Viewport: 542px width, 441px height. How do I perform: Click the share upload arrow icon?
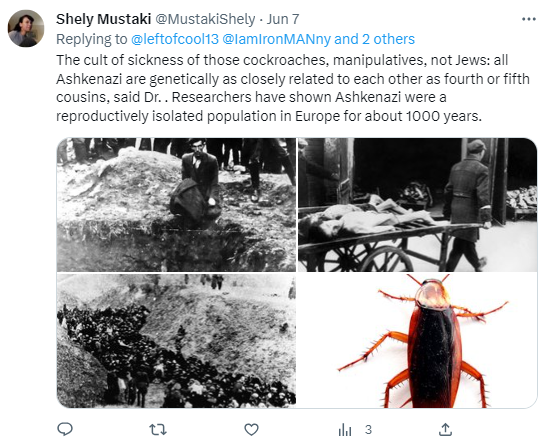445,430
